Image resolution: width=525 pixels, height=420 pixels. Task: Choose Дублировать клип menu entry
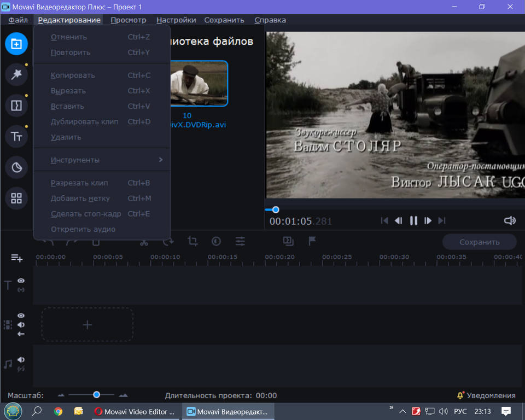point(102,121)
